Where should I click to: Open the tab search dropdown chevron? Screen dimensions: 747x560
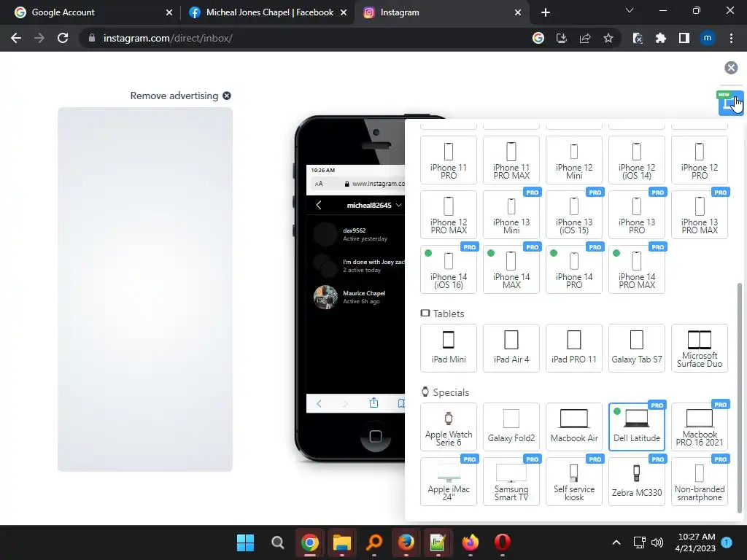(x=630, y=10)
